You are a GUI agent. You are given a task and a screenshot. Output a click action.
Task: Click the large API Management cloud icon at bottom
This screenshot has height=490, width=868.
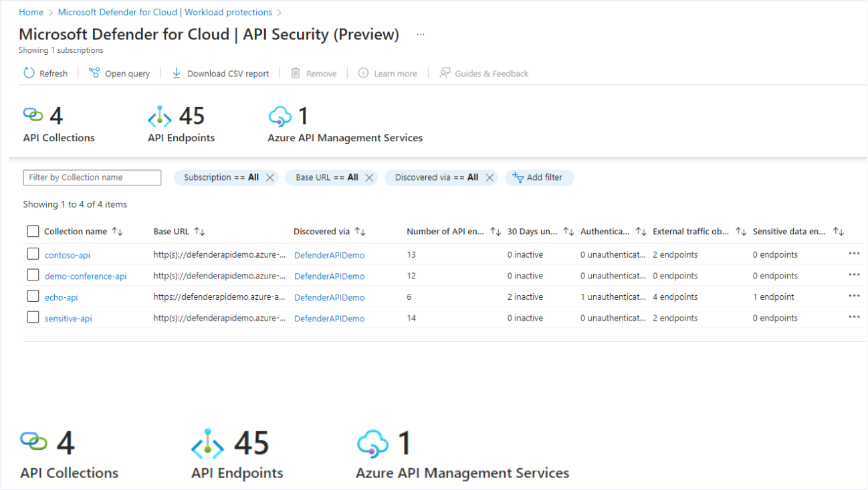[x=372, y=443]
